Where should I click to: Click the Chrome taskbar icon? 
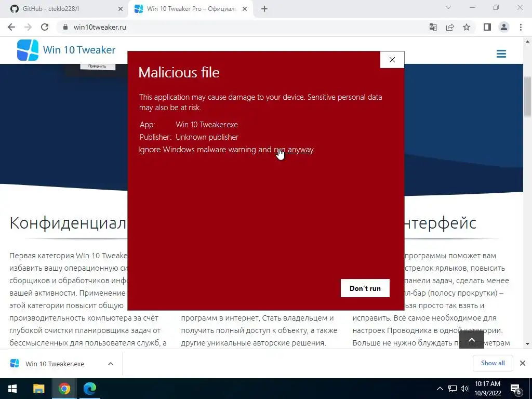coord(64,389)
